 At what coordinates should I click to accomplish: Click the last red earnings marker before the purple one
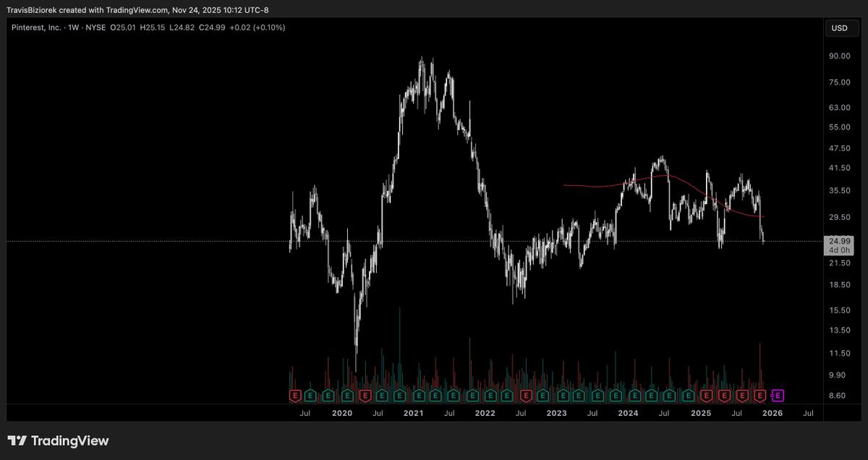(759, 396)
